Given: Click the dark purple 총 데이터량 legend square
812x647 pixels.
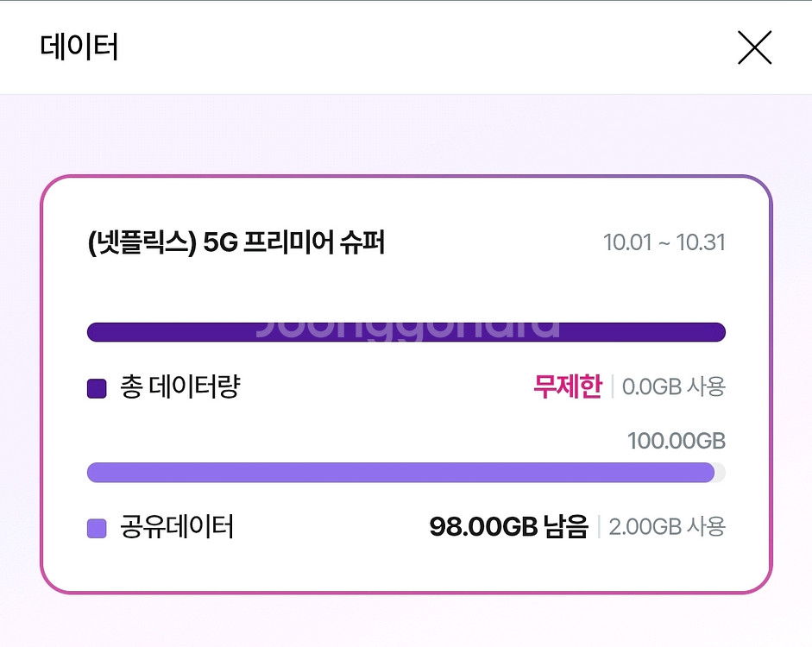Looking at the screenshot, I should [x=97, y=389].
